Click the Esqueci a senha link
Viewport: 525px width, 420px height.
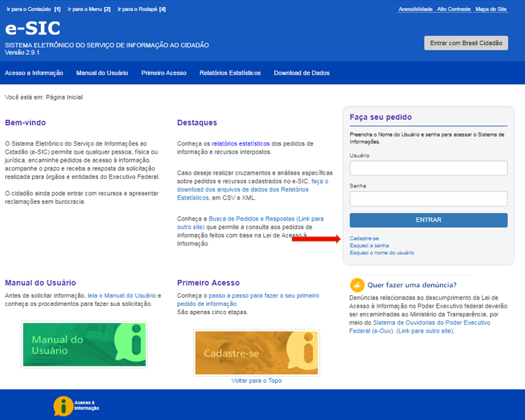(x=369, y=245)
